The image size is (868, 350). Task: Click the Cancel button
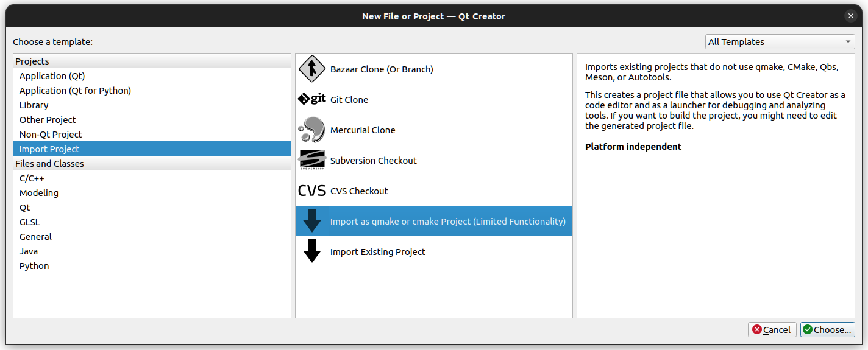[772, 329]
